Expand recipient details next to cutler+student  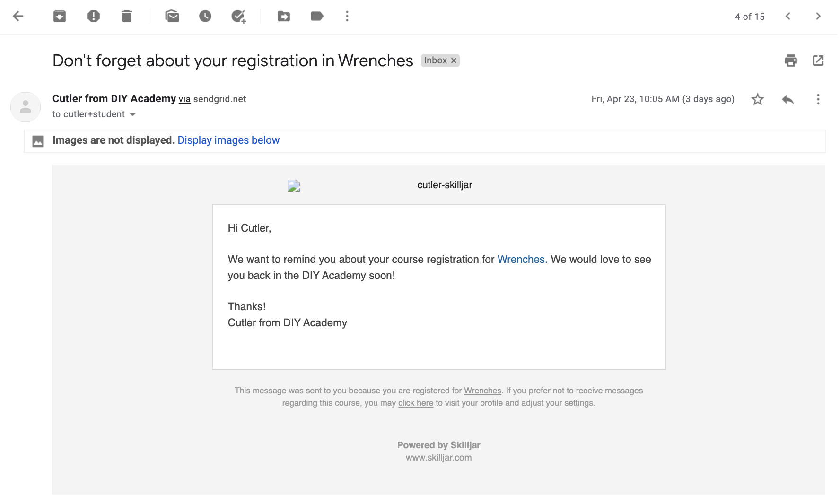click(133, 114)
